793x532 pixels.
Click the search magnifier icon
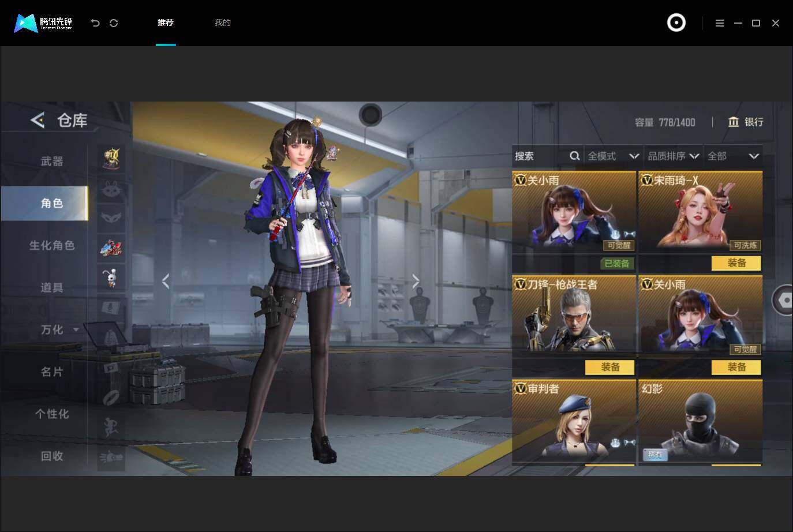click(x=574, y=156)
